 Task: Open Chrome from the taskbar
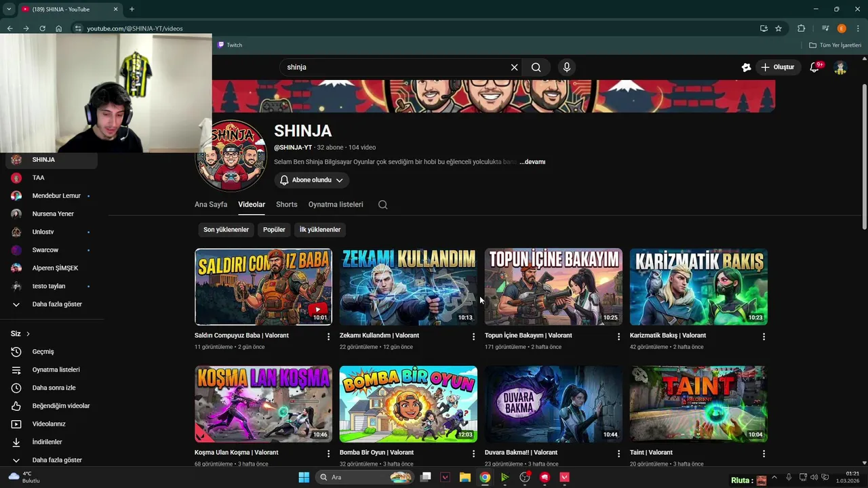pos(485,477)
